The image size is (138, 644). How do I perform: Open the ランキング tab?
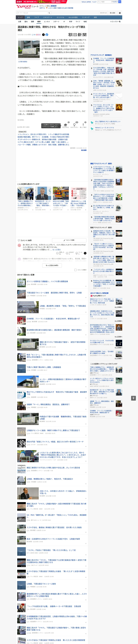[86, 17]
